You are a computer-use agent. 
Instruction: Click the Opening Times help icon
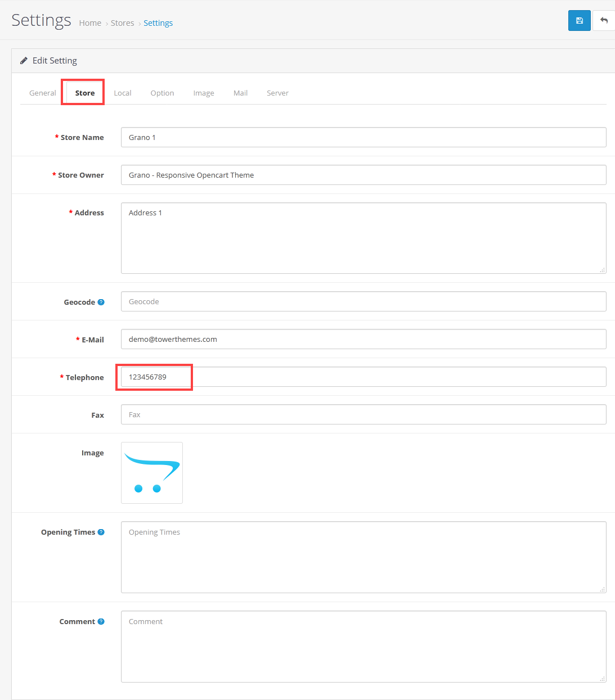(101, 532)
